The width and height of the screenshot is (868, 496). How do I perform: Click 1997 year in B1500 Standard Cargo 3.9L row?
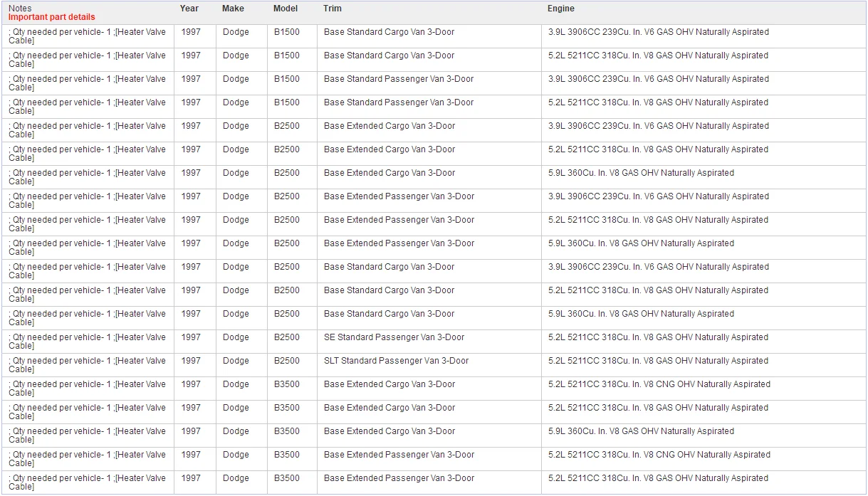191,32
